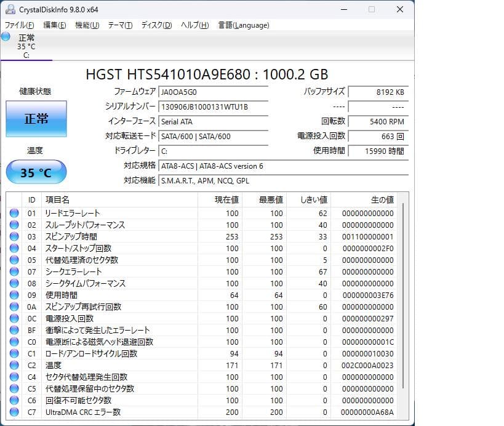
Task: Click the 最悪値 column header
Action: coord(264,200)
